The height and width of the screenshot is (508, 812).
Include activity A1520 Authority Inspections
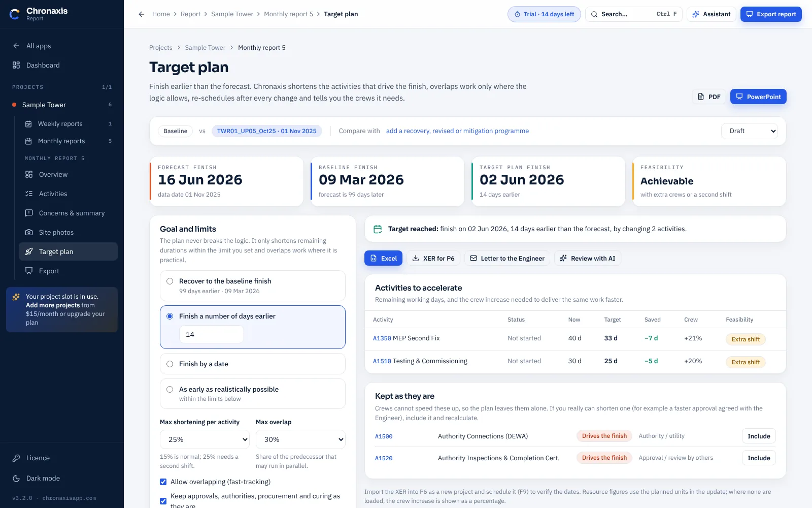click(x=759, y=458)
